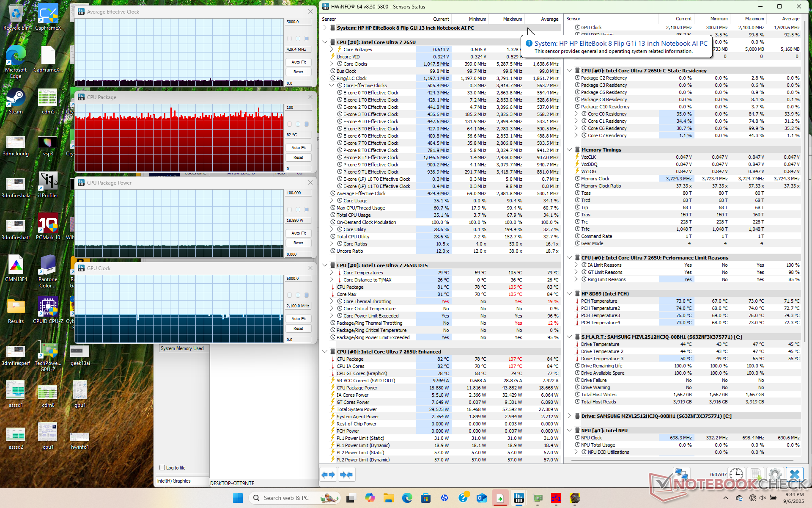The height and width of the screenshot is (508, 812).
Task: Click HWiNFO expand/shrink columns arrows button
Action: [346, 475]
